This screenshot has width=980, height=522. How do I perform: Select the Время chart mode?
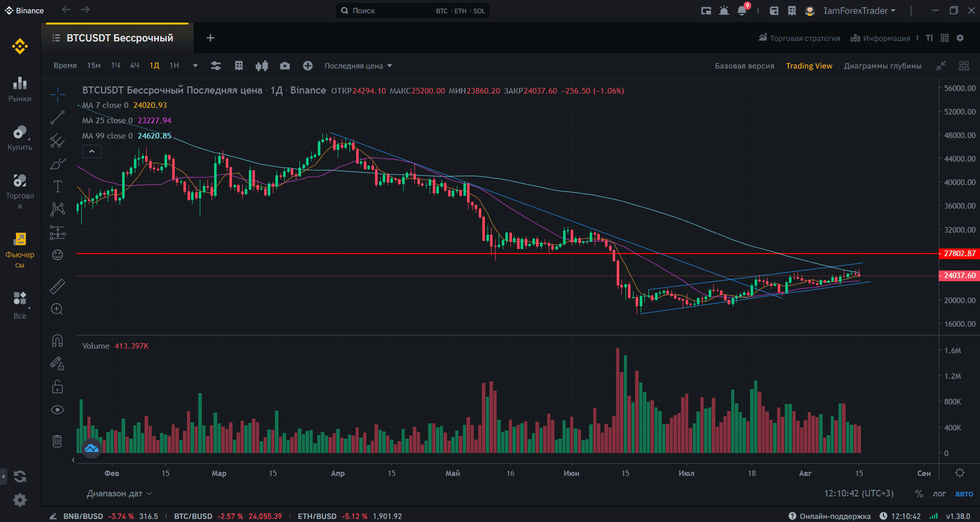(x=65, y=66)
